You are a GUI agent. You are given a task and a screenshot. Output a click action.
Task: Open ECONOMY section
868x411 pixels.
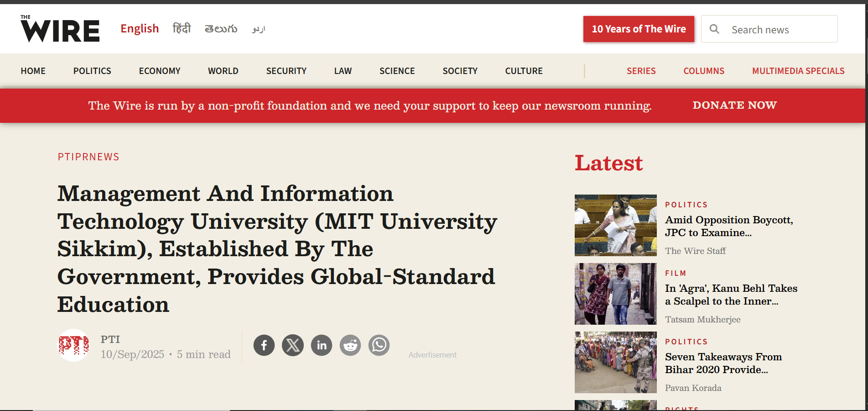[x=160, y=71]
